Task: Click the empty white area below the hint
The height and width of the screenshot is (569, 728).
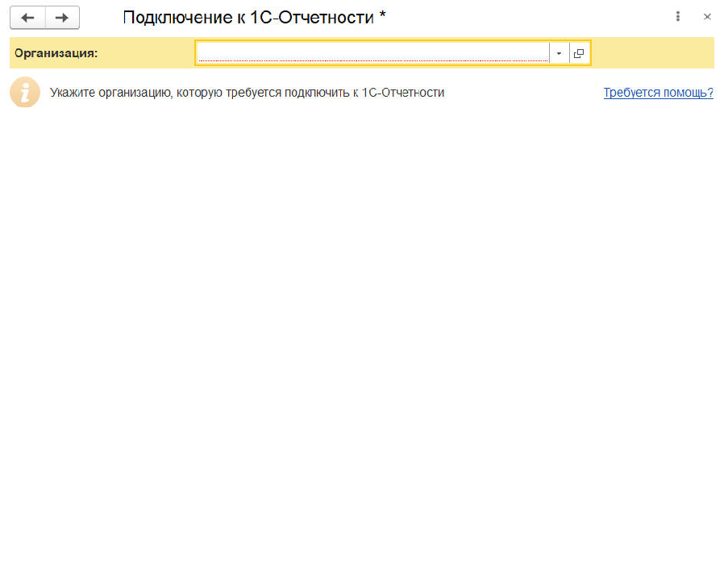Action: pos(363,242)
